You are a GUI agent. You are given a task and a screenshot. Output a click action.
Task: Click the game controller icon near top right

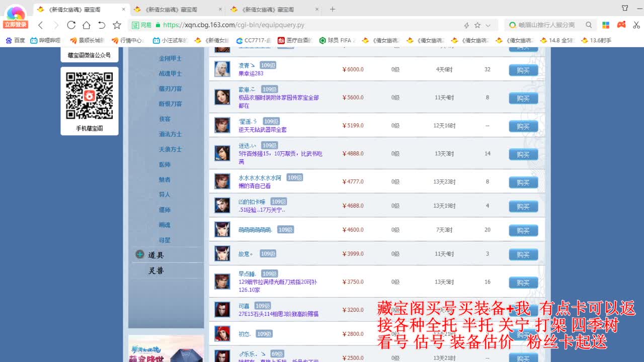[x=621, y=24]
